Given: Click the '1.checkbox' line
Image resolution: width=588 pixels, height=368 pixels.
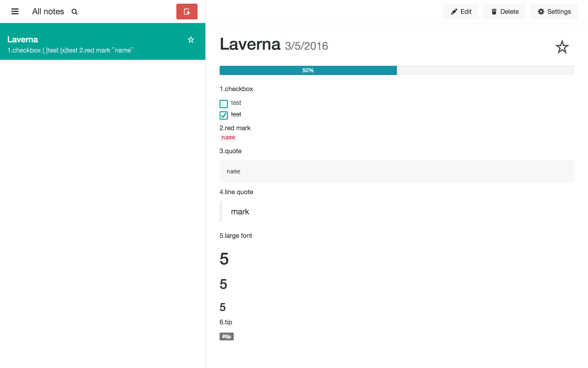Looking at the screenshot, I should coord(236,89).
